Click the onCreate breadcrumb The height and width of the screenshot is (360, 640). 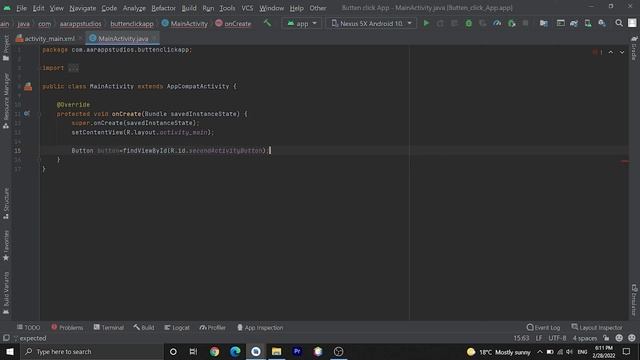(233, 24)
